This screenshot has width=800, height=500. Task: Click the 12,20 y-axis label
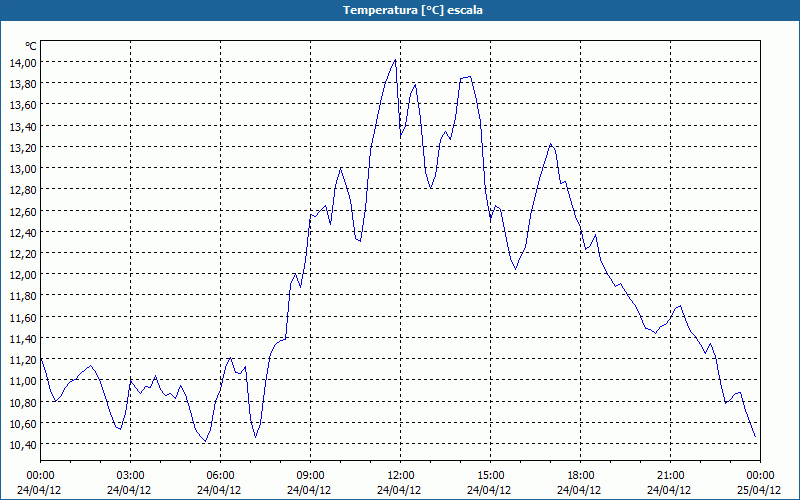pos(23,254)
